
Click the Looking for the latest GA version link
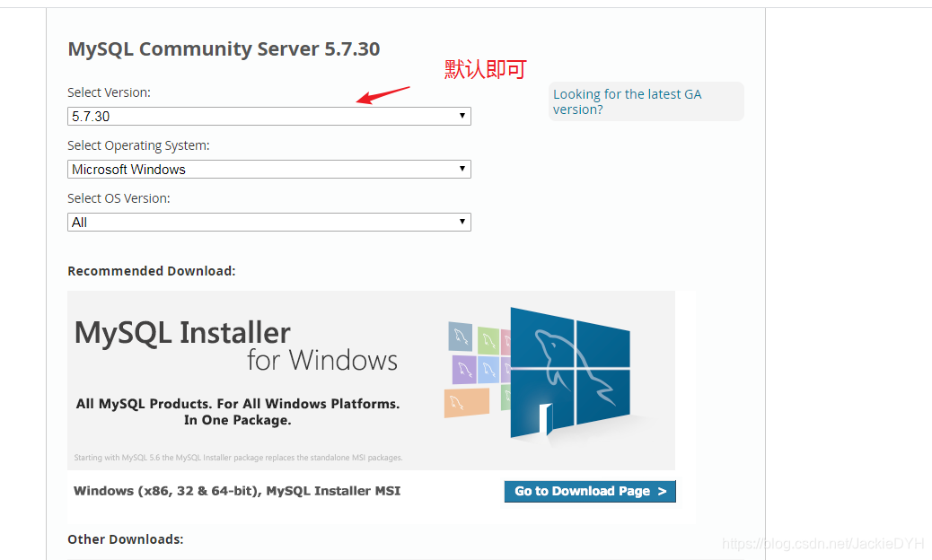pos(627,101)
